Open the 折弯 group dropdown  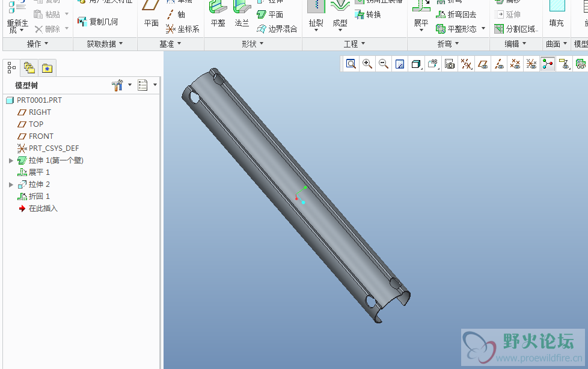pyautogui.click(x=448, y=44)
